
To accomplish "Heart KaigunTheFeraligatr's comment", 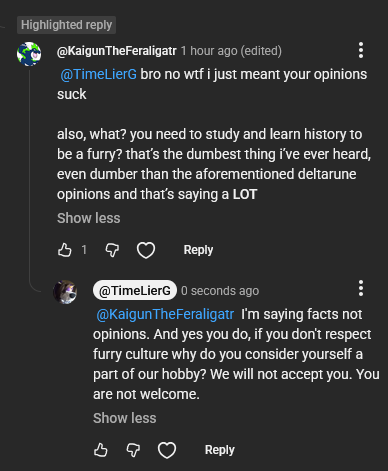I will pos(146,250).
